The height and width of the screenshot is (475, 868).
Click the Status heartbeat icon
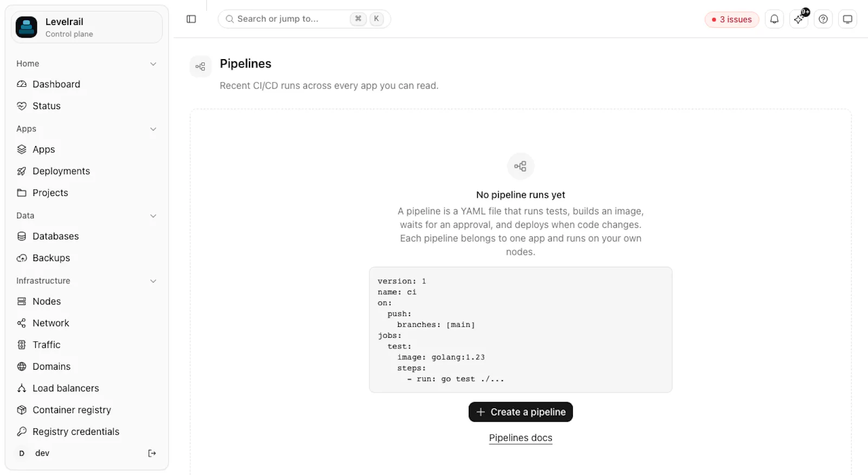(22, 106)
